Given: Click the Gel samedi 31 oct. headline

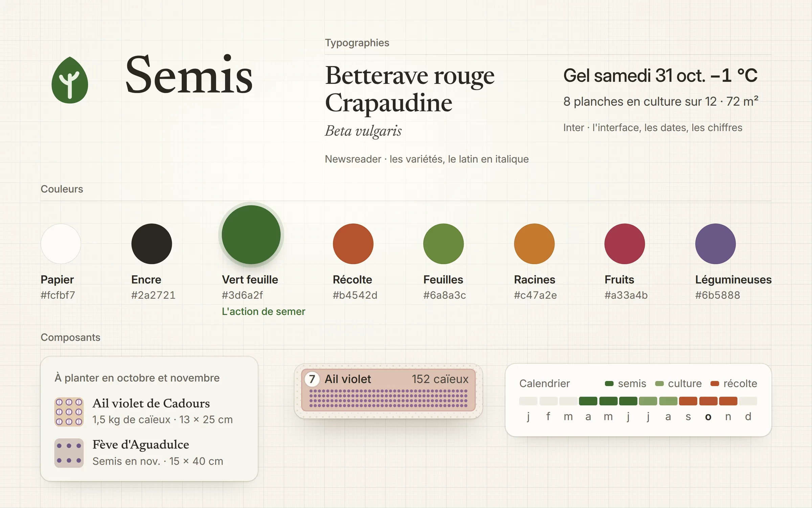Looking at the screenshot, I should click(660, 75).
